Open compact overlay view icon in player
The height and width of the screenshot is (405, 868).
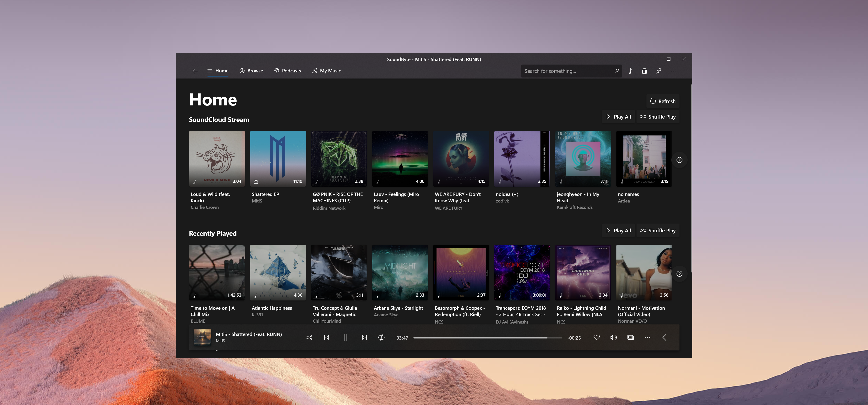[630, 338]
